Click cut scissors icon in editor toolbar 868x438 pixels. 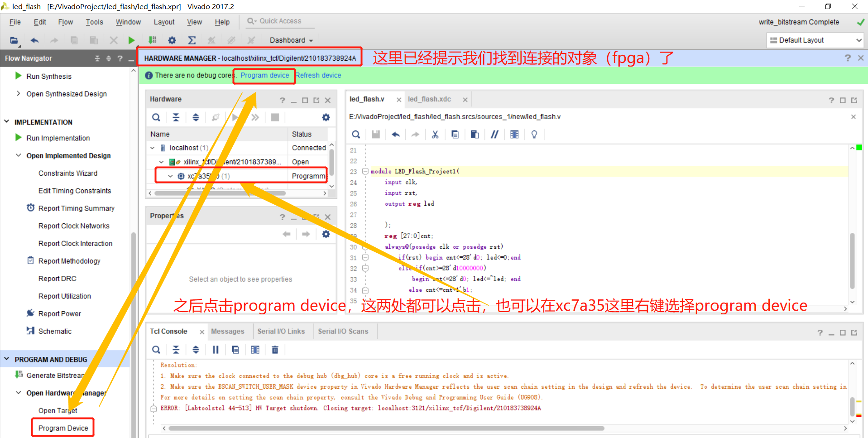tap(435, 134)
